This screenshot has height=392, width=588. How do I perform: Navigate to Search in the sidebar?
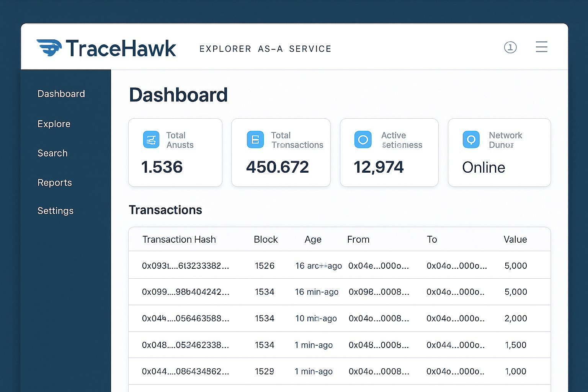click(x=52, y=153)
